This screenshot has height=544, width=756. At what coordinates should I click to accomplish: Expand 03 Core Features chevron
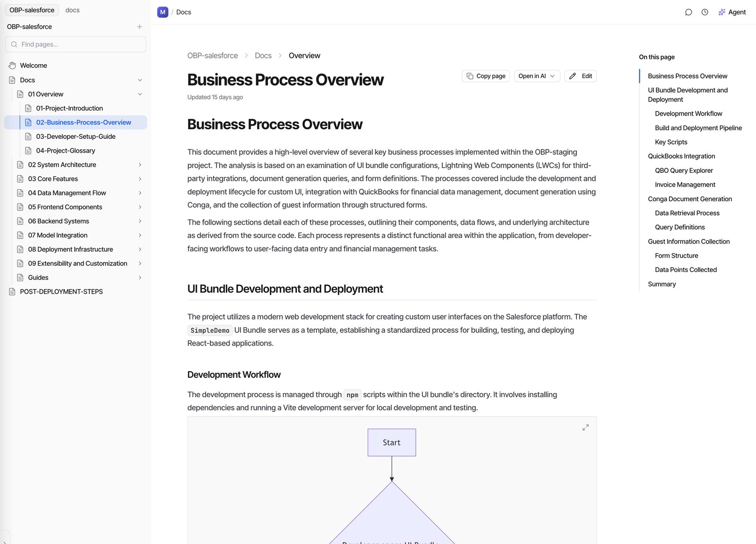point(140,179)
